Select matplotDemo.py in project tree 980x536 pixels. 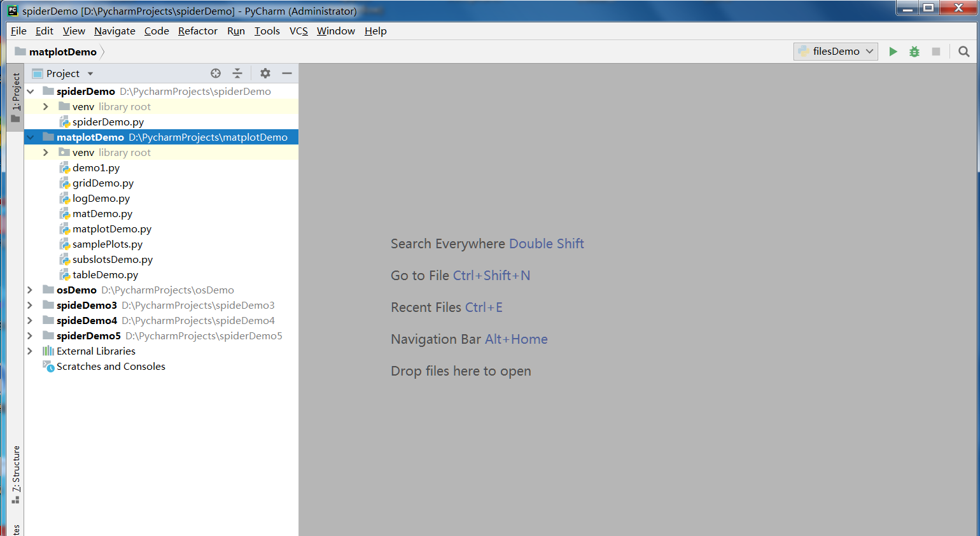pos(112,229)
